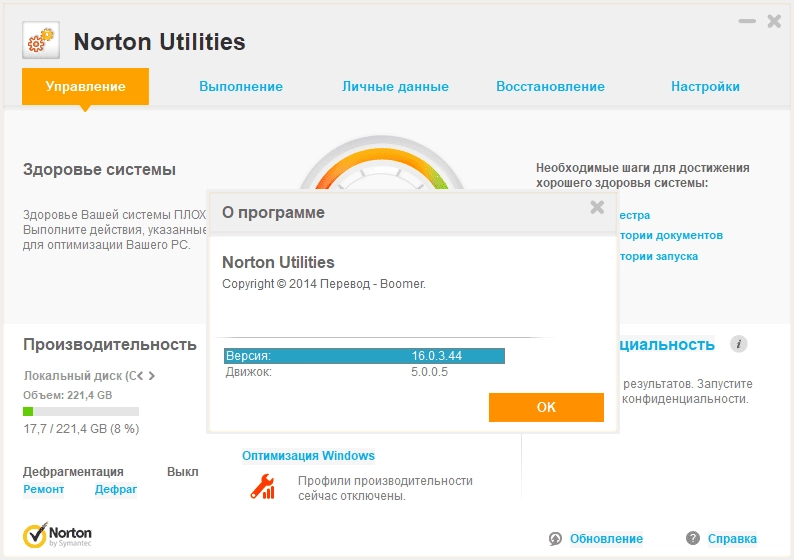
Task: Open info icon next to Конфиденциальность
Action: click(738, 344)
